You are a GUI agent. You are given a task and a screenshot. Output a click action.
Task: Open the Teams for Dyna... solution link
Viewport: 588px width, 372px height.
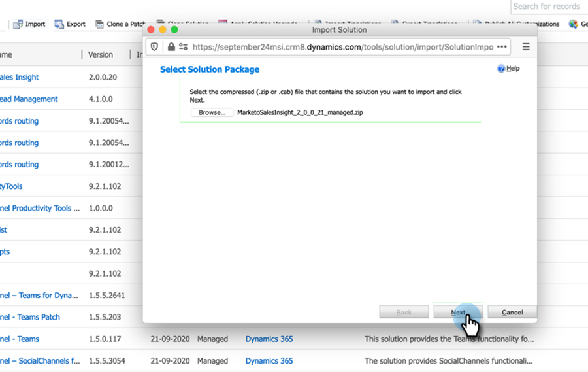(39, 296)
